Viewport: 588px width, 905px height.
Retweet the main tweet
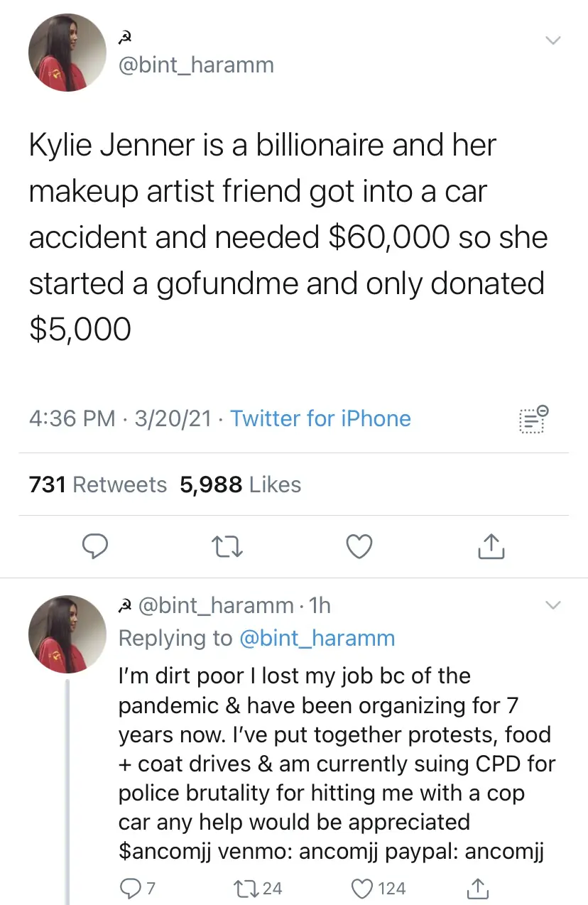[x=227, y=546]
